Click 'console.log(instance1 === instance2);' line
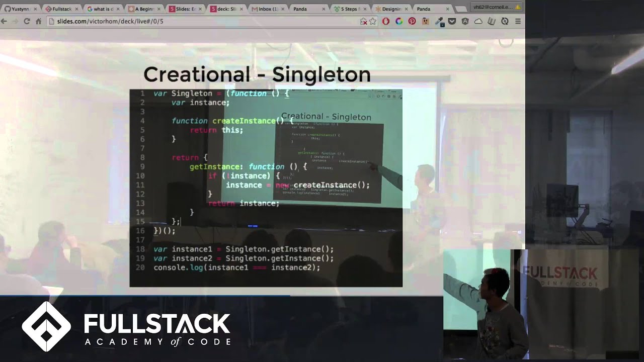This screenshot has width=644, height=362. coord(237,267)
